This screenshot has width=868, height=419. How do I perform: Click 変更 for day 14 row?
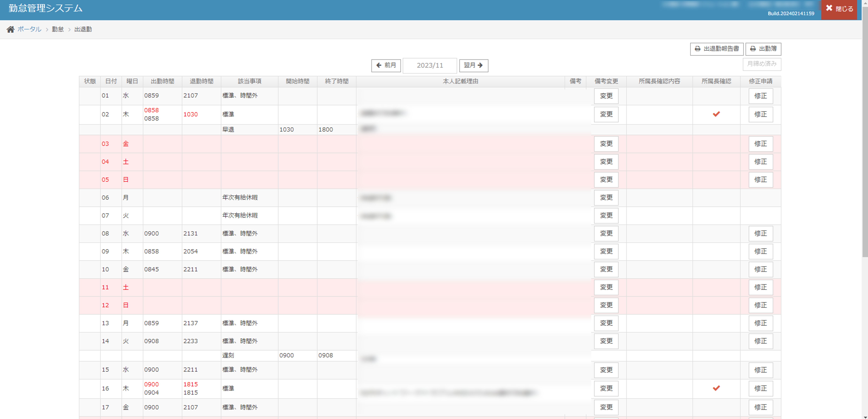[x=606, y=341]
